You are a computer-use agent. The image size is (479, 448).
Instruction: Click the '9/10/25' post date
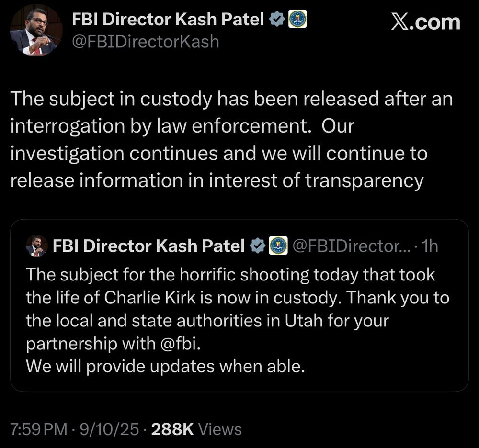coord(109,429)
